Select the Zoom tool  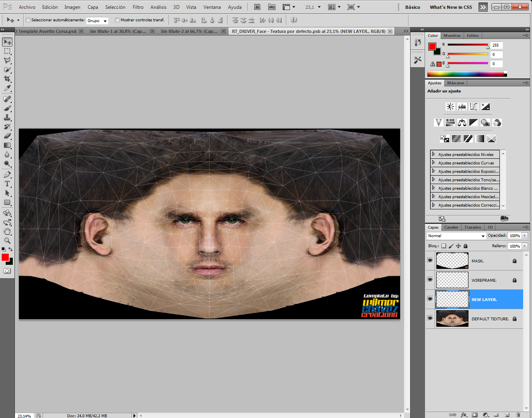tap(7, 241)
